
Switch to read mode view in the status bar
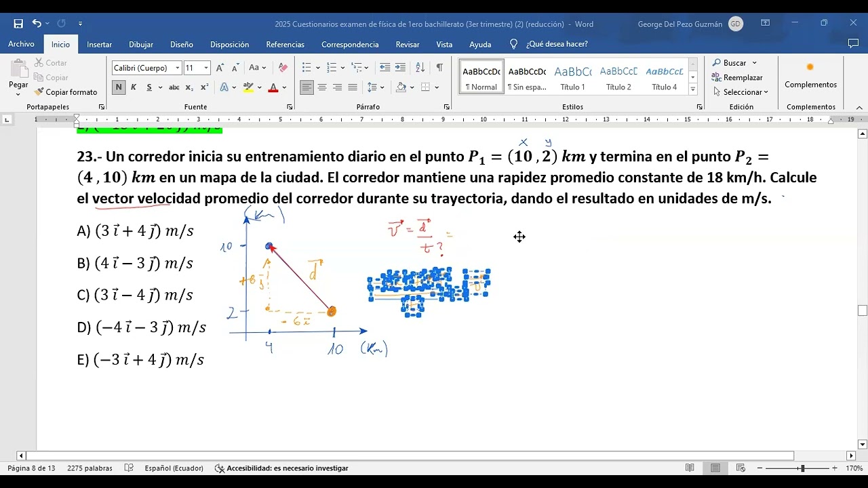click(x=690, y=468)
